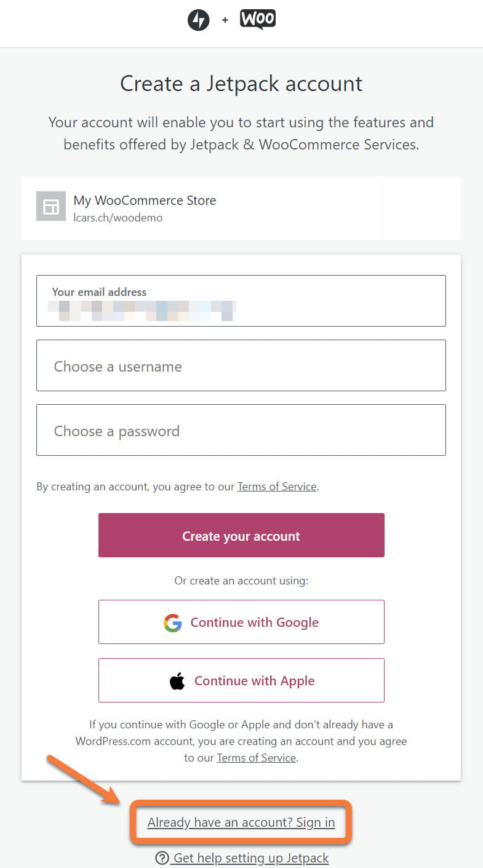Click the Woo logo in the header
Viewport: 483px width, 868px height.
tap(257, 19)
